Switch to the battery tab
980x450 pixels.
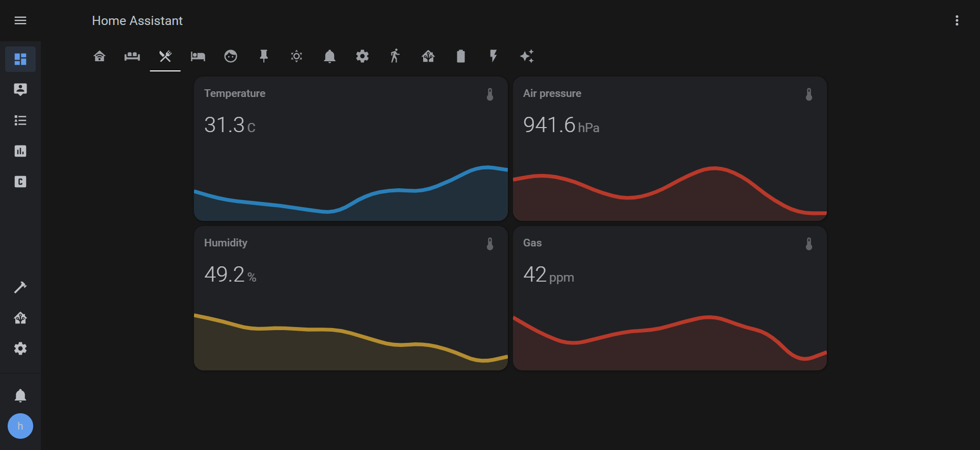click(461, 56)
